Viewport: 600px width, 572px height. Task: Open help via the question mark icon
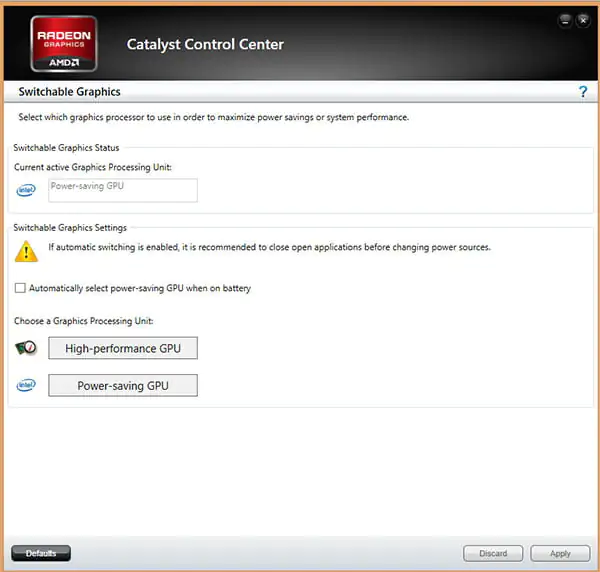click(x=582, y=92)
